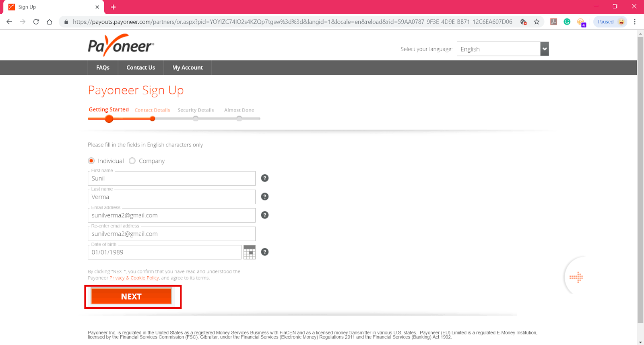Screen dimensions: 644x345
Task: Click the Re-enter email address field
Action: [x=171, y=234]
